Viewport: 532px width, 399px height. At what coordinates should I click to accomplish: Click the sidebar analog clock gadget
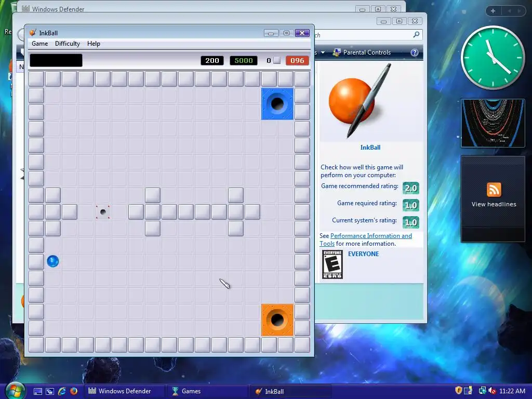pyautogui.click(x=493, y=58)
